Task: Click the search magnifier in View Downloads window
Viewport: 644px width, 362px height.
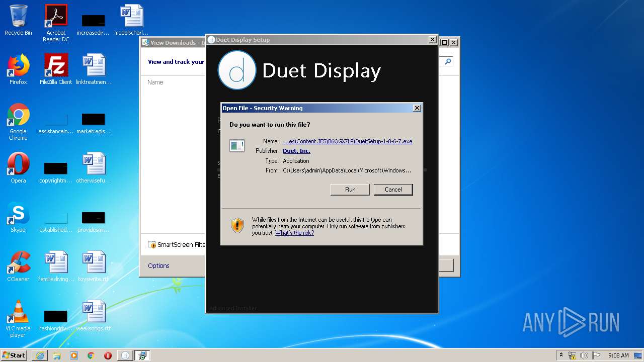Action: click(448, 61)
